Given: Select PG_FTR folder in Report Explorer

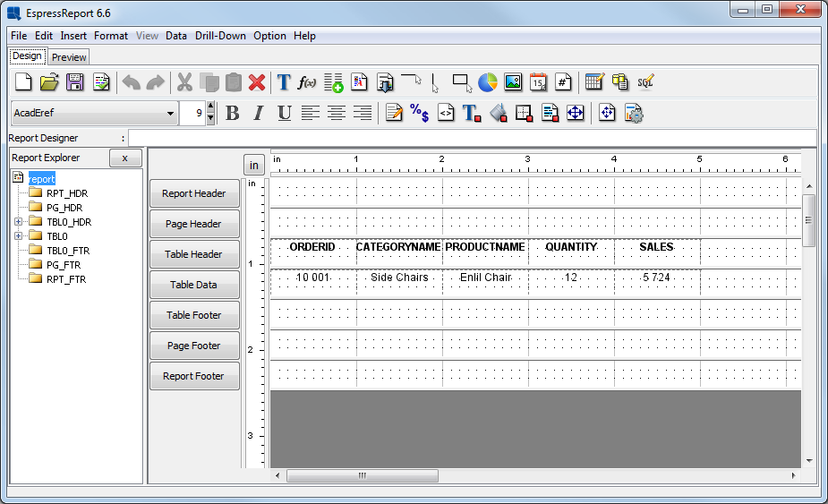Looking at the screenshot, I should click(x=64, y=265).
